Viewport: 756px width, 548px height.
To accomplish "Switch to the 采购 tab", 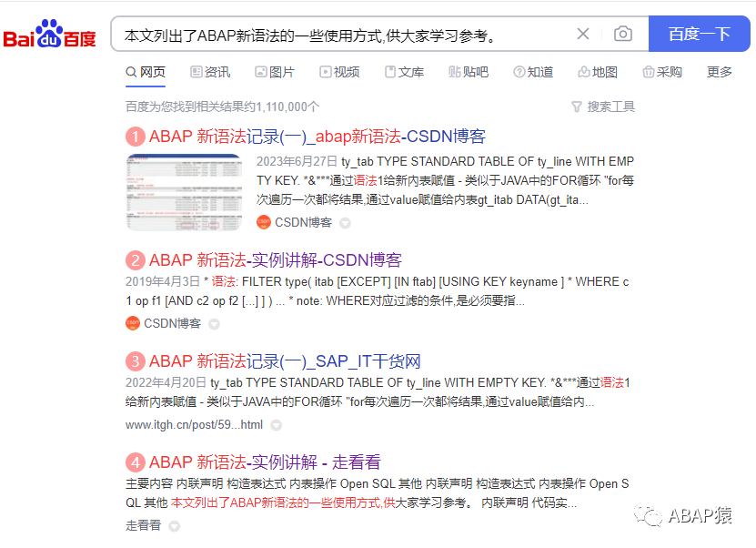I will (662, 72).
